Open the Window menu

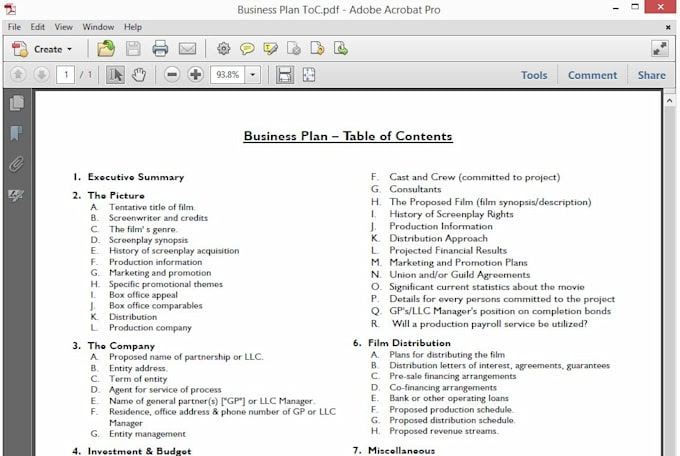pyautogui.click(x=98, y=27)
